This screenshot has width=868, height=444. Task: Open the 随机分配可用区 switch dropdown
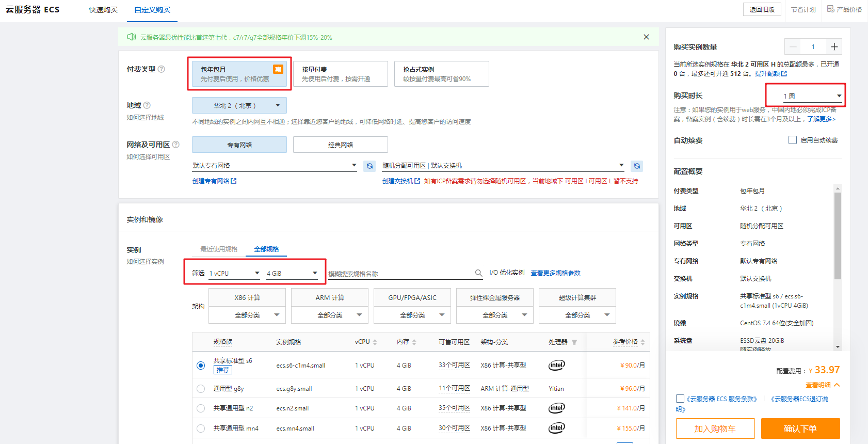pyautogui.click(x=503, y=166)
